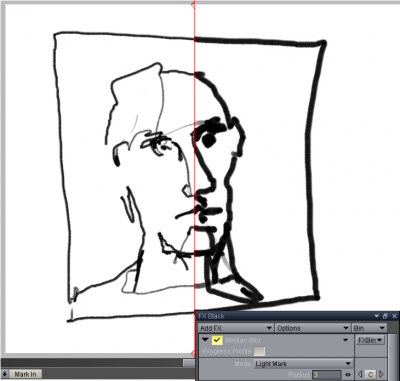Click the C keyframe button
400x381 pixels.
click(x=370, y=374)
